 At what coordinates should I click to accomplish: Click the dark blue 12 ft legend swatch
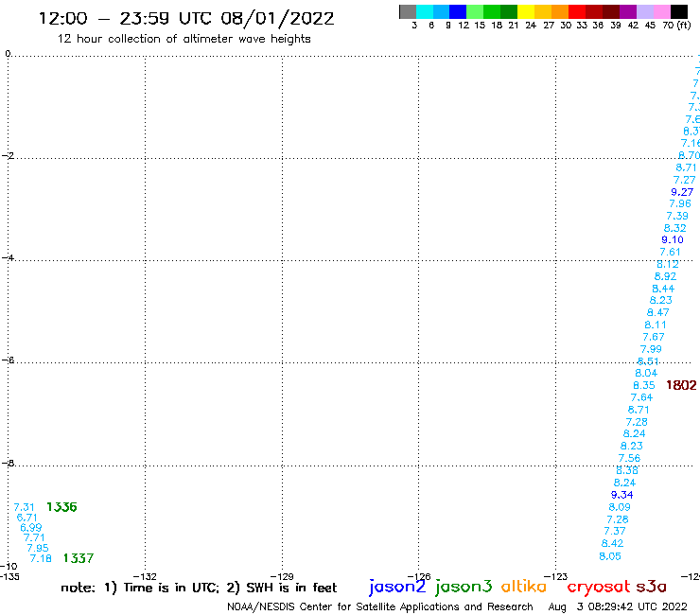click(458, 11)
